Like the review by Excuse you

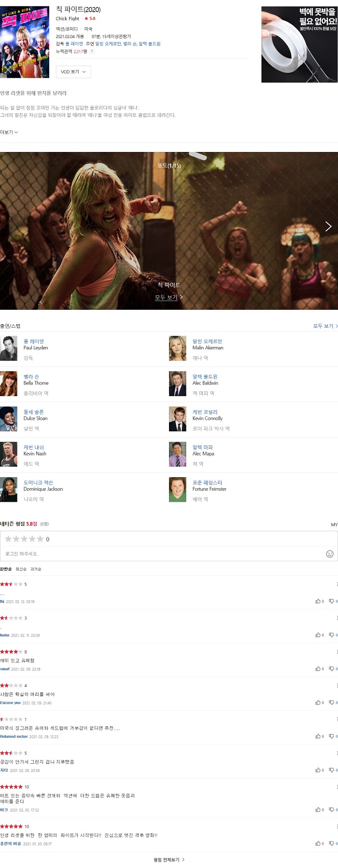click(x=319, y=703)
